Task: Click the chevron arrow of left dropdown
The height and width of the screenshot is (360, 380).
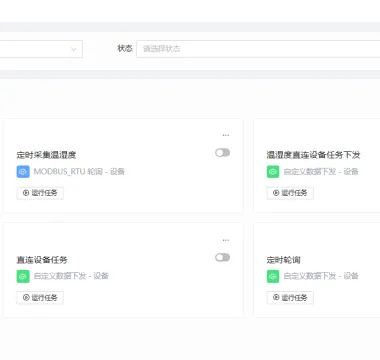Action: tap(74, 49)
